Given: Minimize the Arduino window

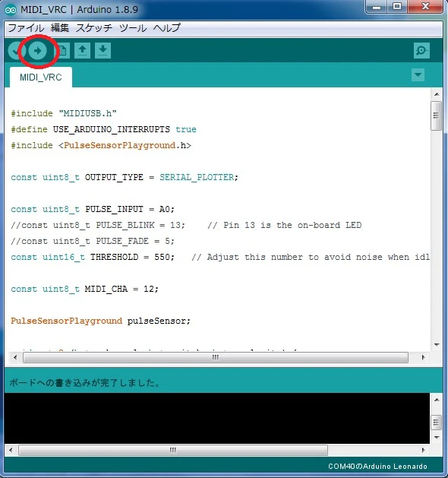Looking at the screenshot, I should click(377, 7).
